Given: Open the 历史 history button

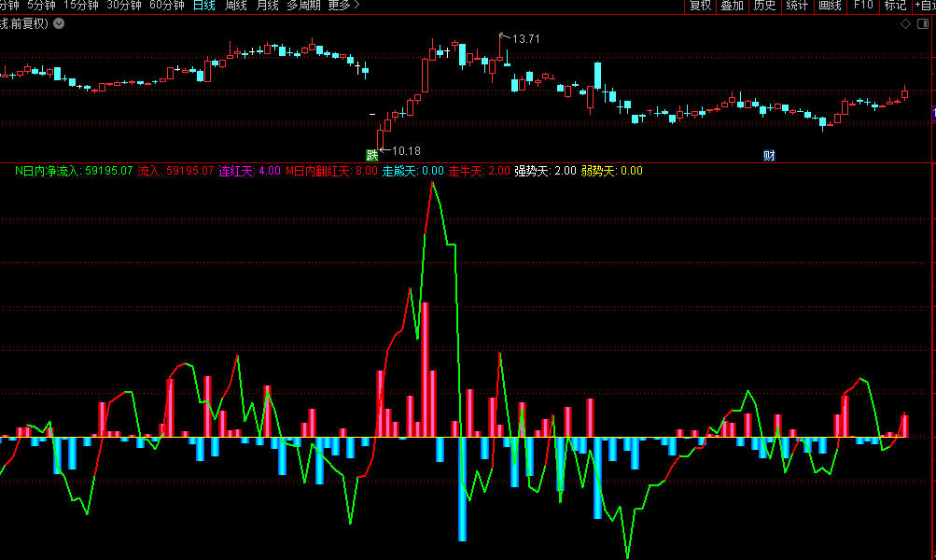Looking at the screenshot, I should click(x=764, y=6).
